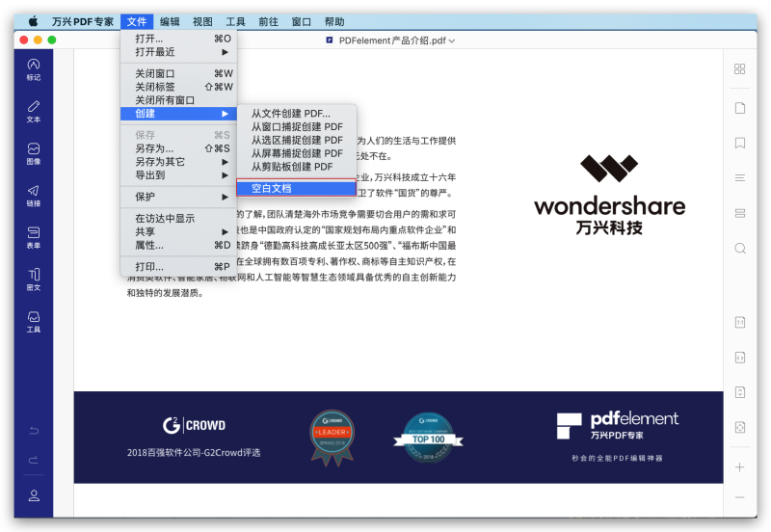
Task: Open the 链接 link tool
Action: point(34,196)
